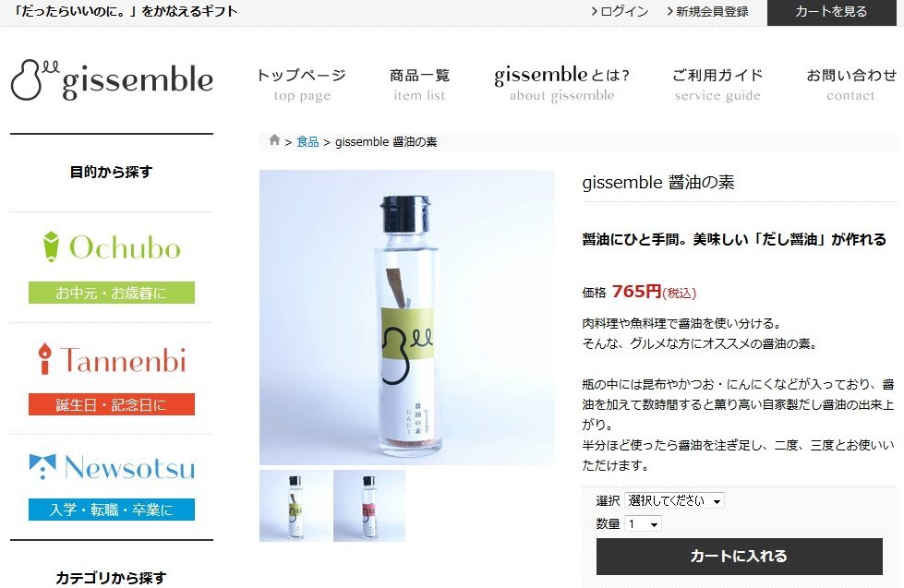Open the gissembleとは? about page
This screenshot has height=588, width=904.
[561, 84]
